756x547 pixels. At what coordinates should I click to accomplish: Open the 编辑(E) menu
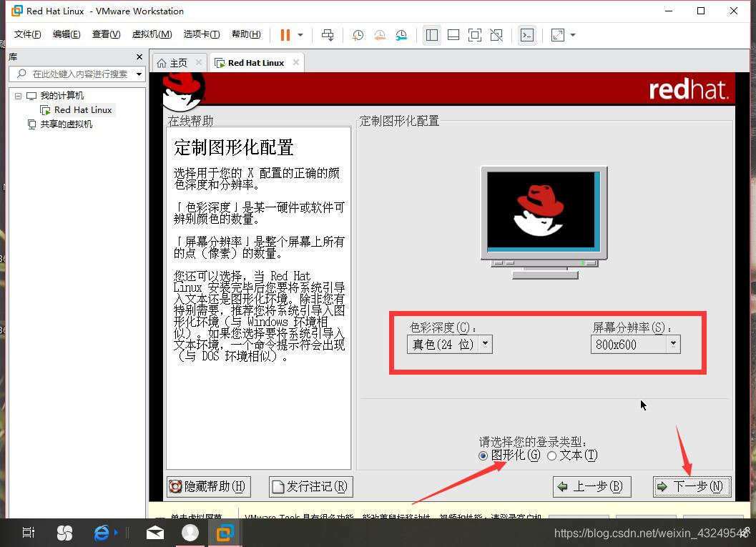pyautogui.click(x=67, y=34)
